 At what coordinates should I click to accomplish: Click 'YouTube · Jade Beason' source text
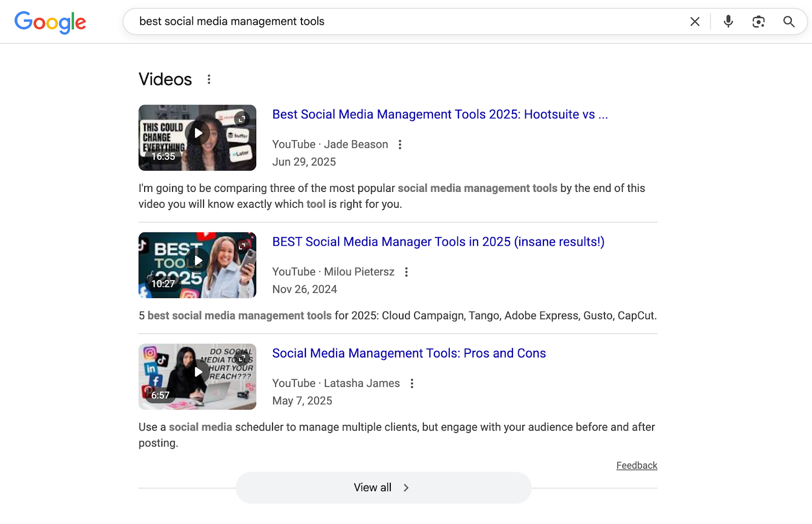point(330,145)
